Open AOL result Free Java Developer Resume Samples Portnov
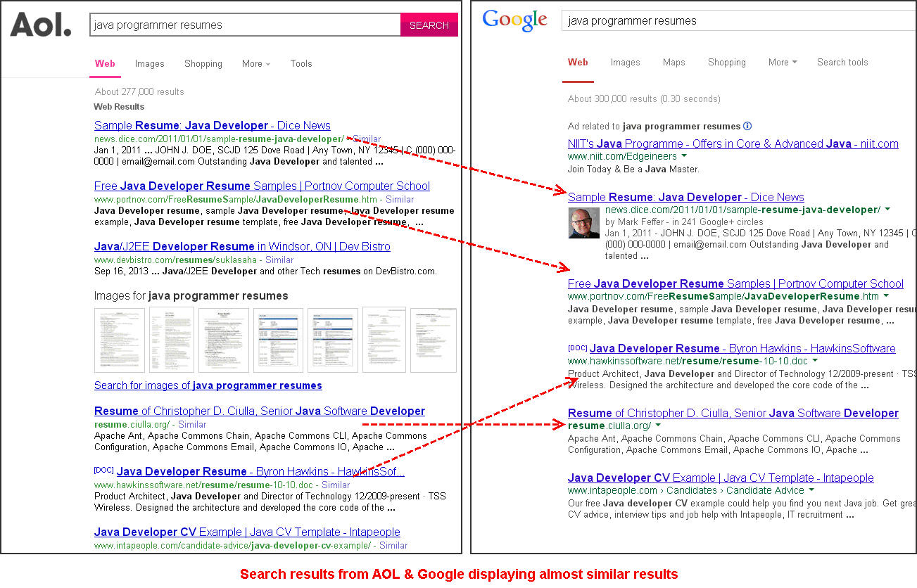The width and height of the screenshot is (917, 588). (262, 186)
